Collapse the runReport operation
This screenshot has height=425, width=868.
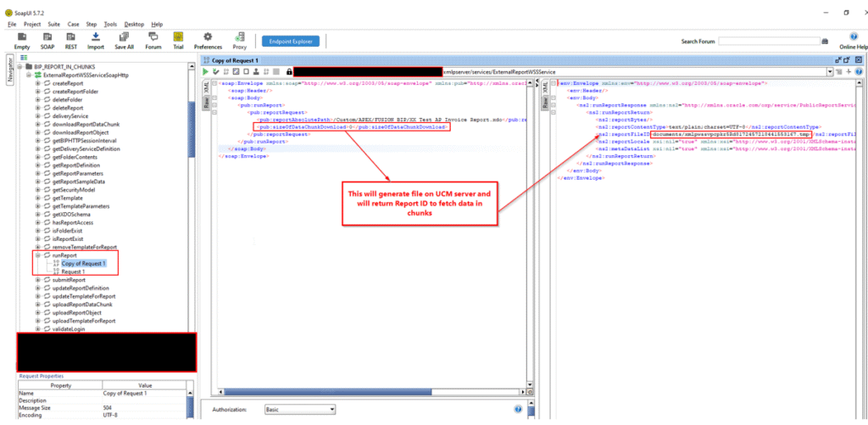pyautogui.click(x=38, y=255)
